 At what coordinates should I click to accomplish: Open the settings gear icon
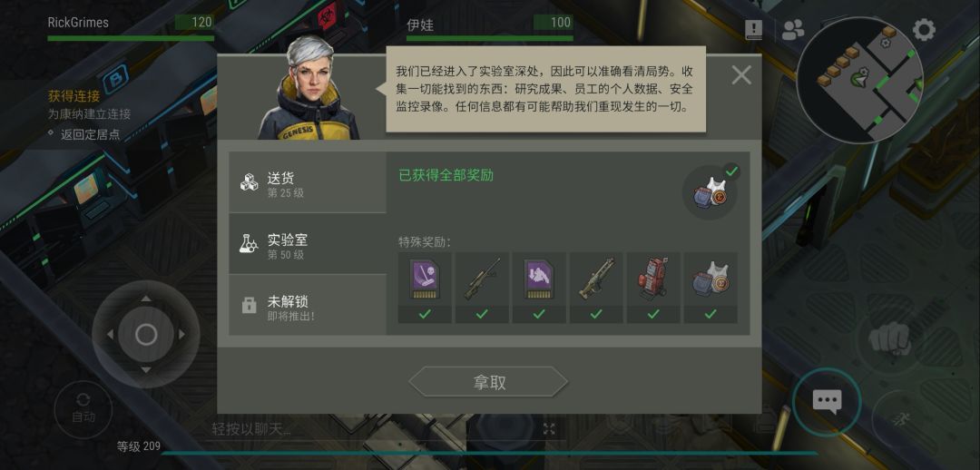[x=924, y=29]
